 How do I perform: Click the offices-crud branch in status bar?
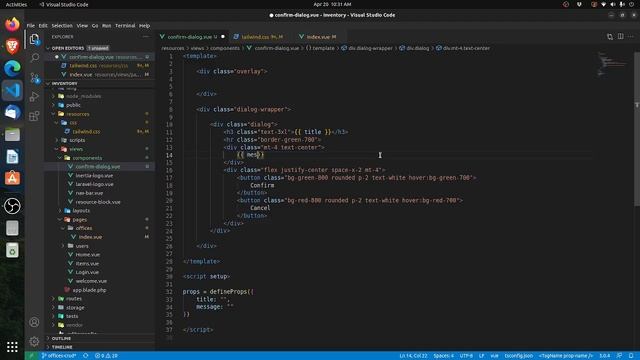pyautogui.click(x=59, y=356)
